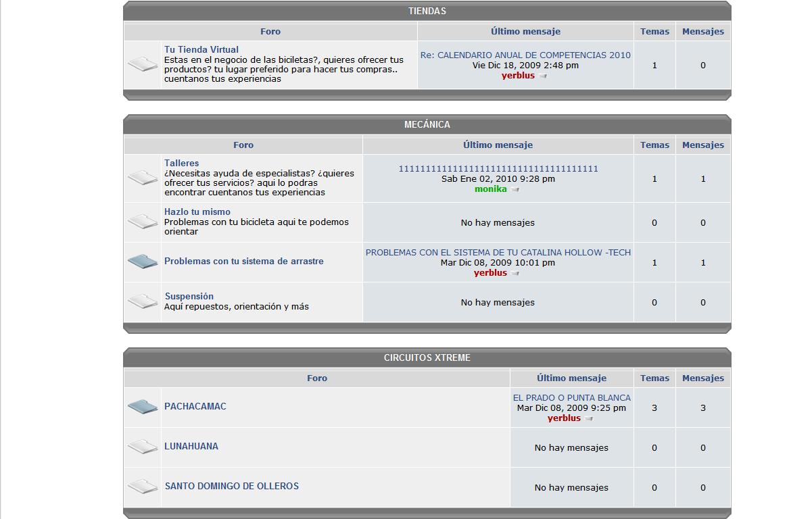Click the Tu Tienda Virtual forum description text
Viewport: 812px width, 519px height.
pyautogui.click(x=284, y=69)
